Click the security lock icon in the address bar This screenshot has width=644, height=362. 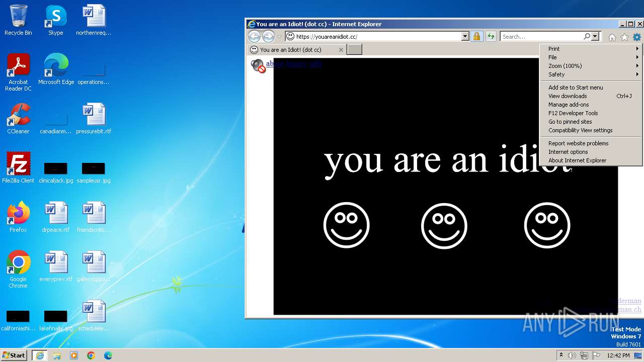click(476, 36)
